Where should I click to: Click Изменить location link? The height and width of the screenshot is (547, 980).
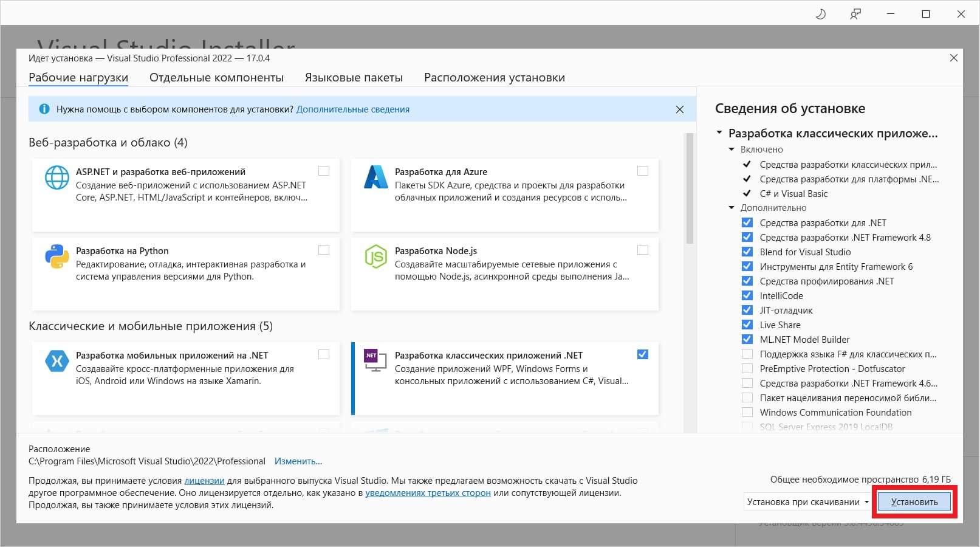[298, 461]
